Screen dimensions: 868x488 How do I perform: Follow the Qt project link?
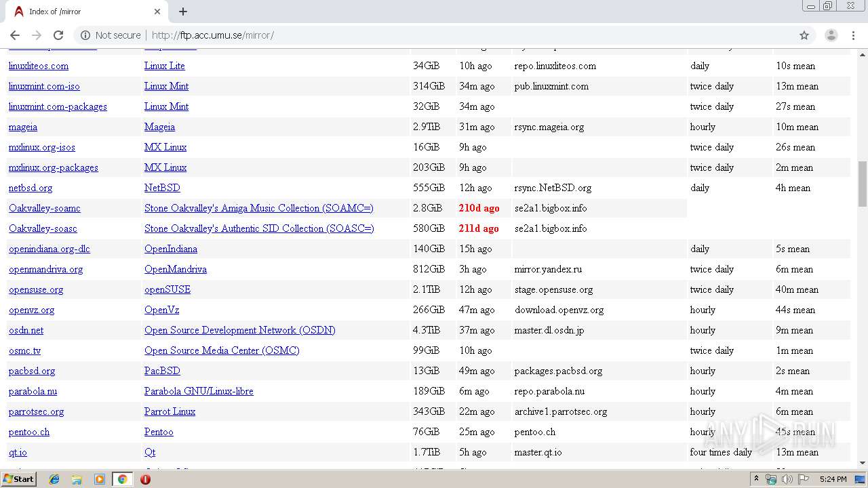click(150, 452)
